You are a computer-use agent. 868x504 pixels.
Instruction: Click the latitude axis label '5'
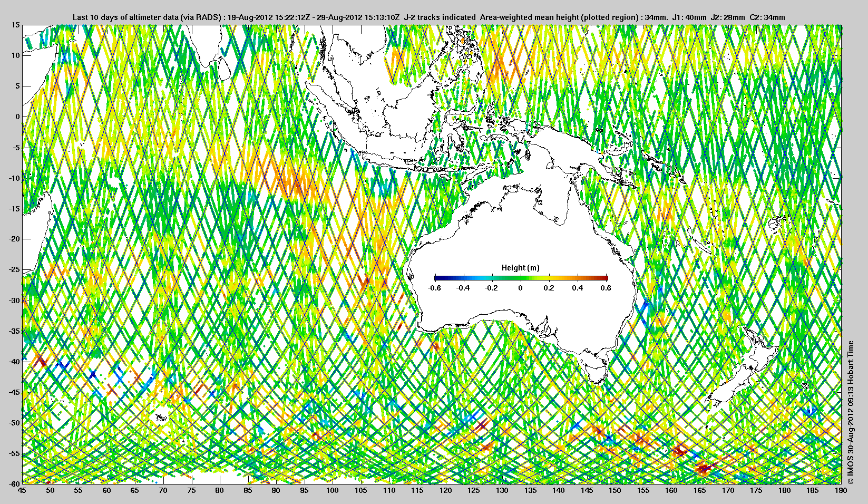[x=17, y=86]
